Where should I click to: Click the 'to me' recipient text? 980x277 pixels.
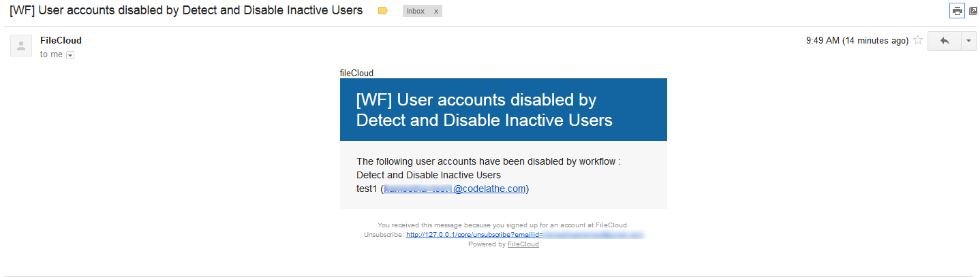[x=51, y=54]
